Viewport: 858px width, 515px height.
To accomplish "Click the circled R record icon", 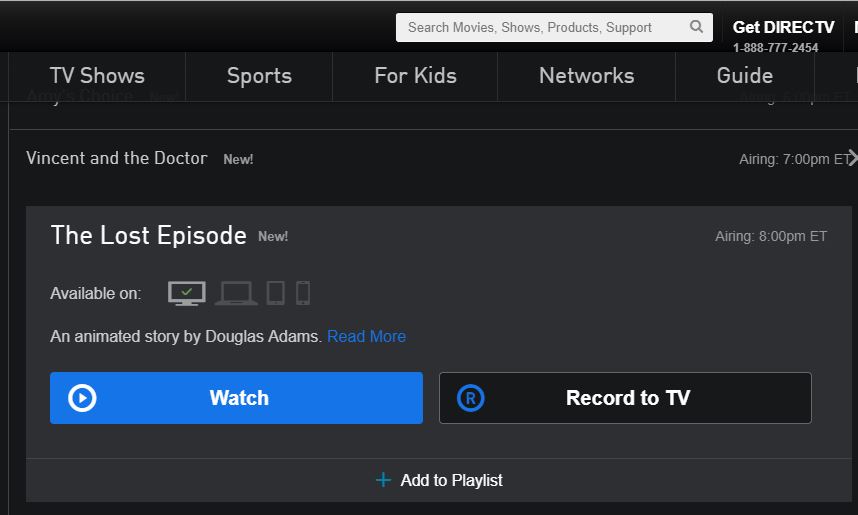I will (470, 398).
